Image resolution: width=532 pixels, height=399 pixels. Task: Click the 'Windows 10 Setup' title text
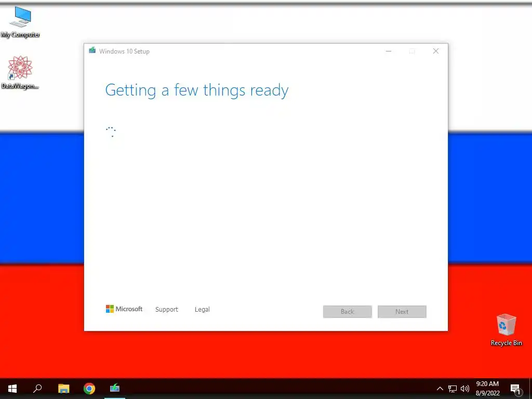coord(124,51)
